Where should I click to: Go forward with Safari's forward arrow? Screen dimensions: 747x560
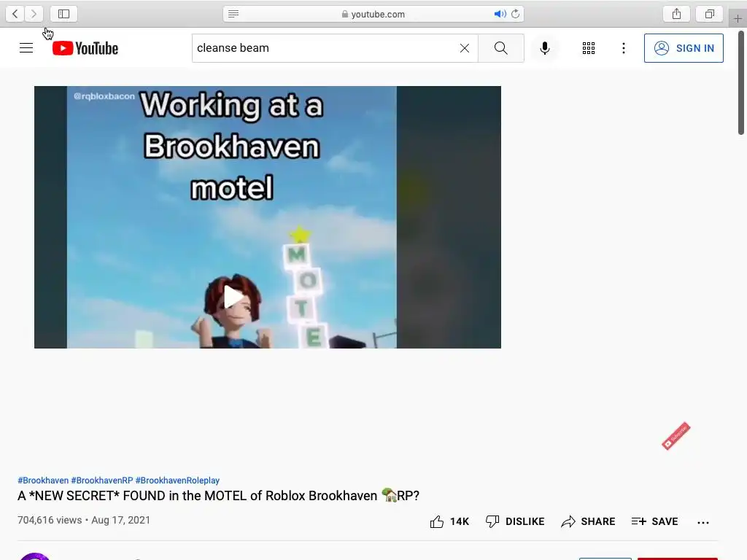[34, 14]
